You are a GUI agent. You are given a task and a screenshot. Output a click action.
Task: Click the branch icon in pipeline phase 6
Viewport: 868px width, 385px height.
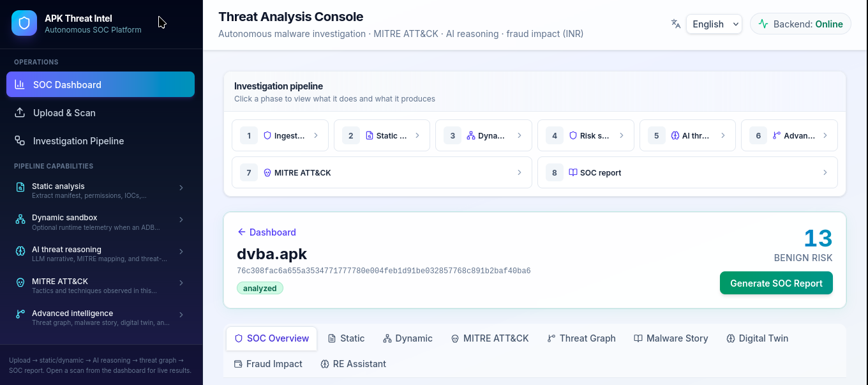[x=777, y=135]
